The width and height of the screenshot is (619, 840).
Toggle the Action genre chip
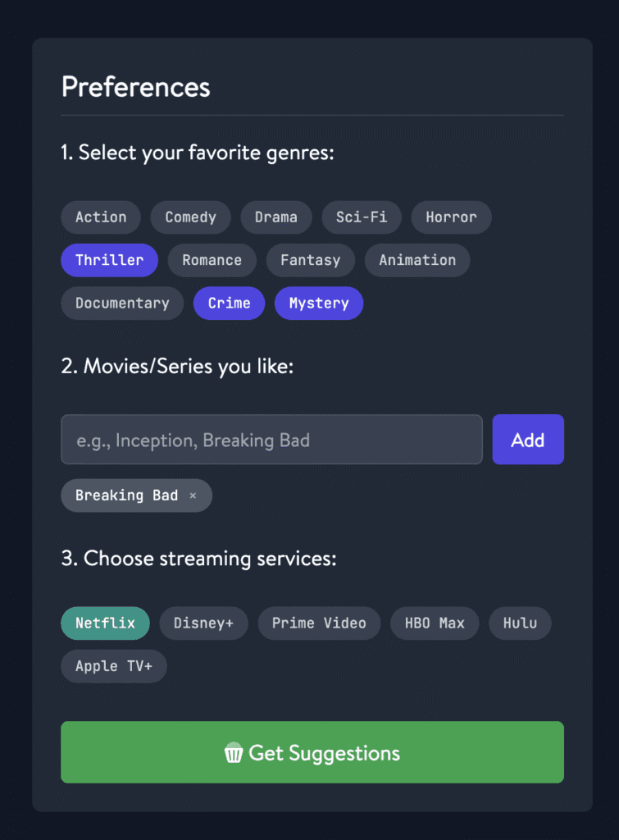101,217
